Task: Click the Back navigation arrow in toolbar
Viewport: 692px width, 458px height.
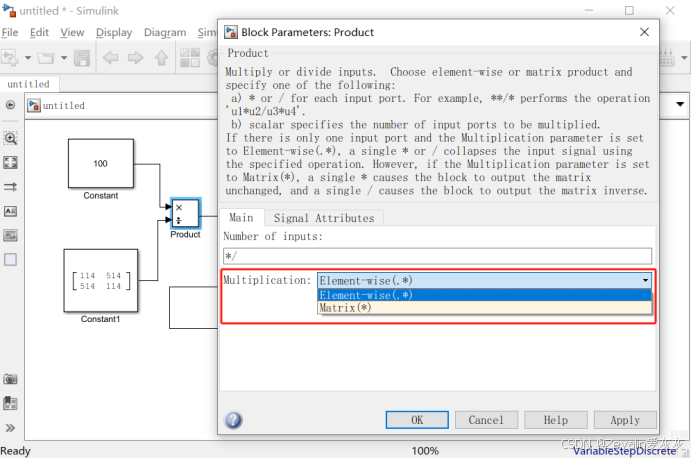Action: tap(109, 58)
